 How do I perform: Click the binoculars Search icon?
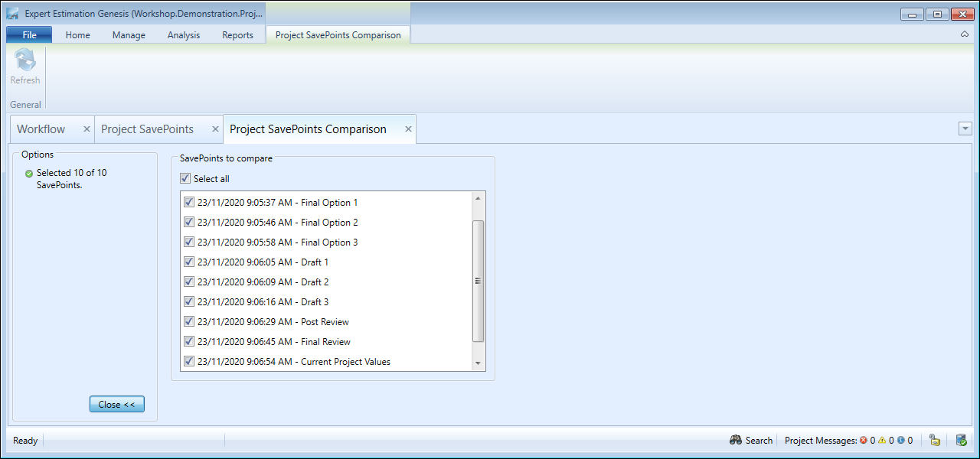point(736,440)
